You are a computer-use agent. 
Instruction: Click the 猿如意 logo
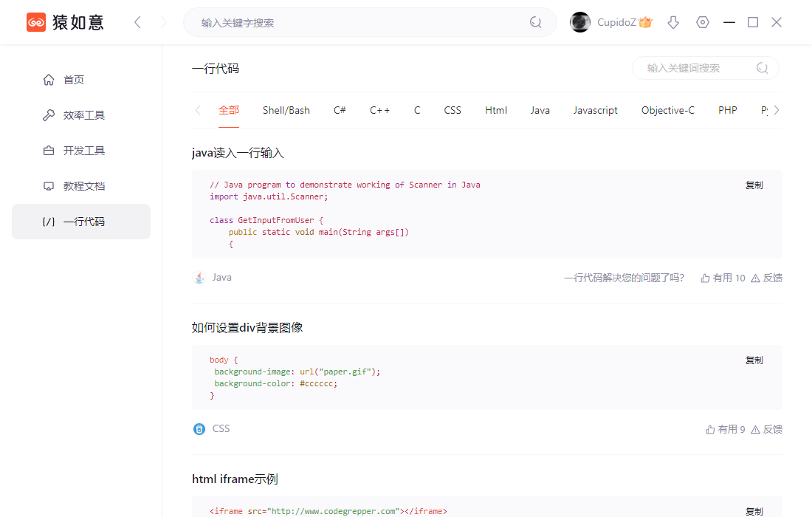pos(65,22)
